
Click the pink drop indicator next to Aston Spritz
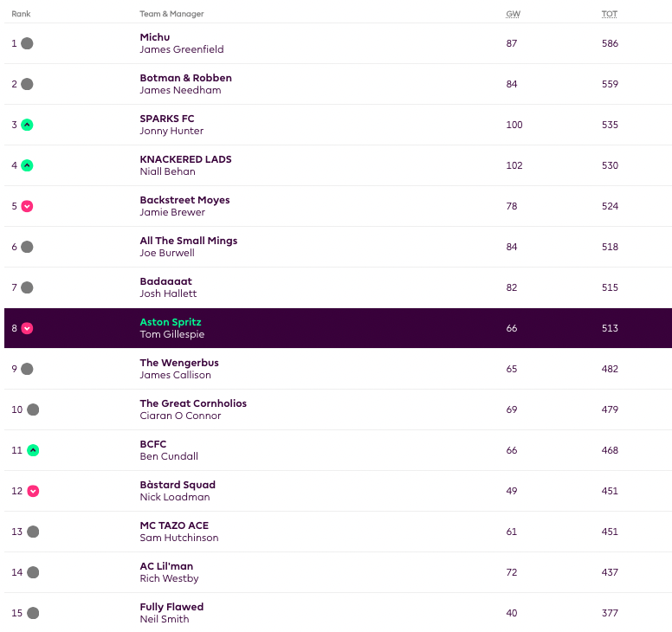click(x=27, y=328)
